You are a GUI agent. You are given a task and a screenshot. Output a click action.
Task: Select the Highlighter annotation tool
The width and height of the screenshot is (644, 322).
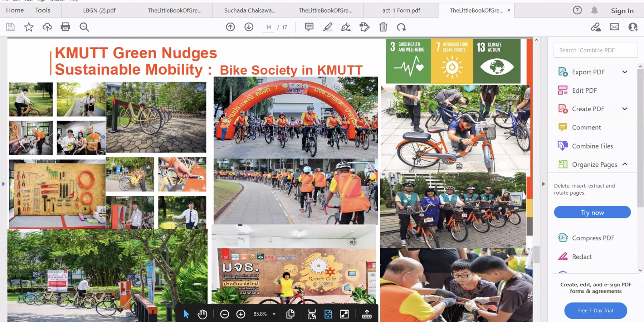pyautogui.click(x=327, y=27)
